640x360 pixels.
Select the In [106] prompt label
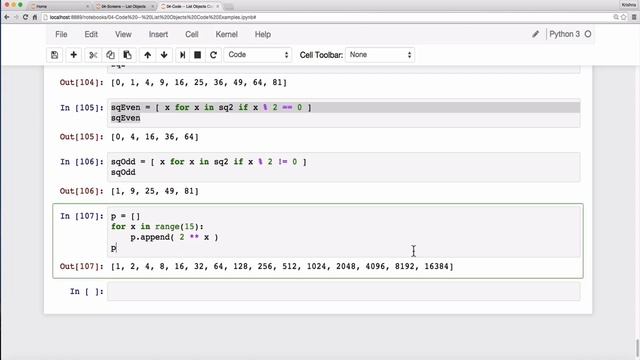[x=82, y=162]
